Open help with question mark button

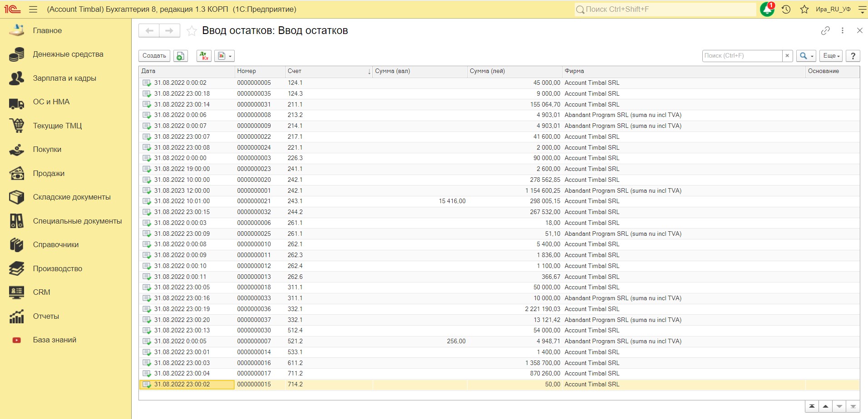[x=853, y=56]
